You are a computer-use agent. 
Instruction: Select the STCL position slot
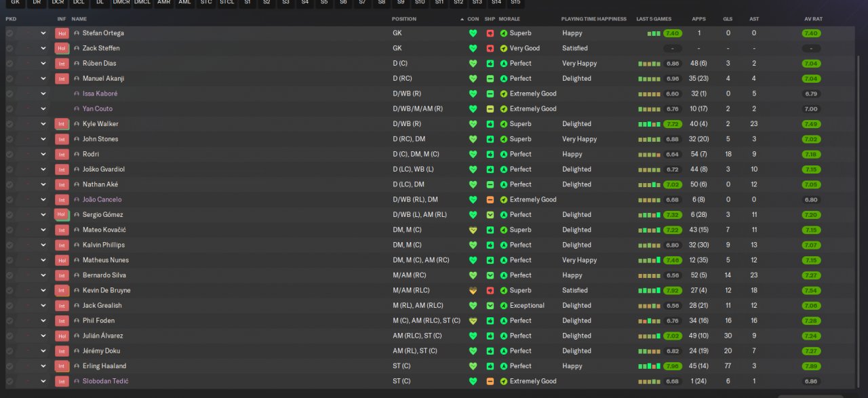pyautogui.click(x=226, y=3)
